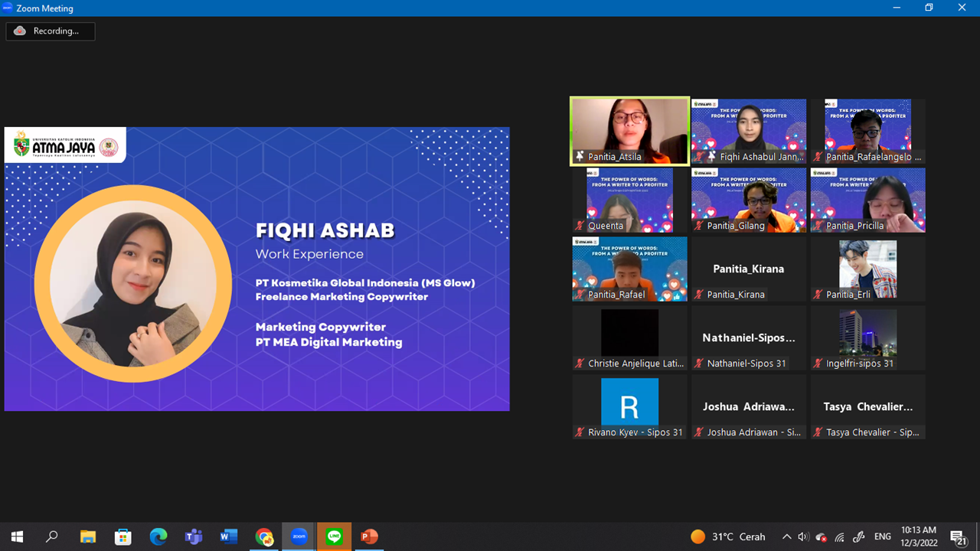
Task: Click the muted mic icon next to Panitia_Kirana
Action: tap(699, 295)
